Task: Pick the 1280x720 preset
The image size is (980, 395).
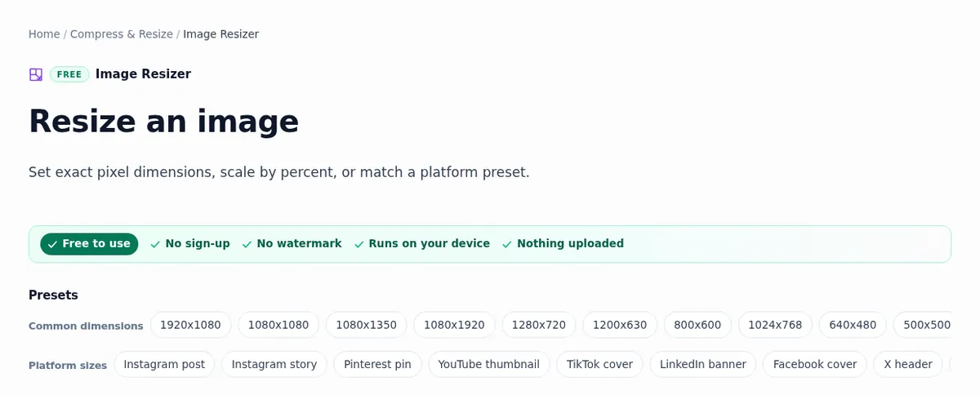Action: [x=539, y=325]
